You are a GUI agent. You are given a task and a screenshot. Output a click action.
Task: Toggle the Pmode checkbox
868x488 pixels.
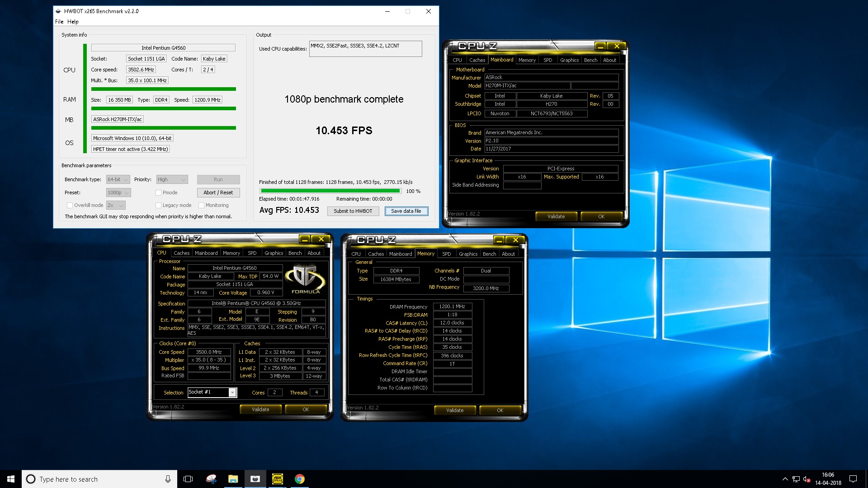pos(158,192)
